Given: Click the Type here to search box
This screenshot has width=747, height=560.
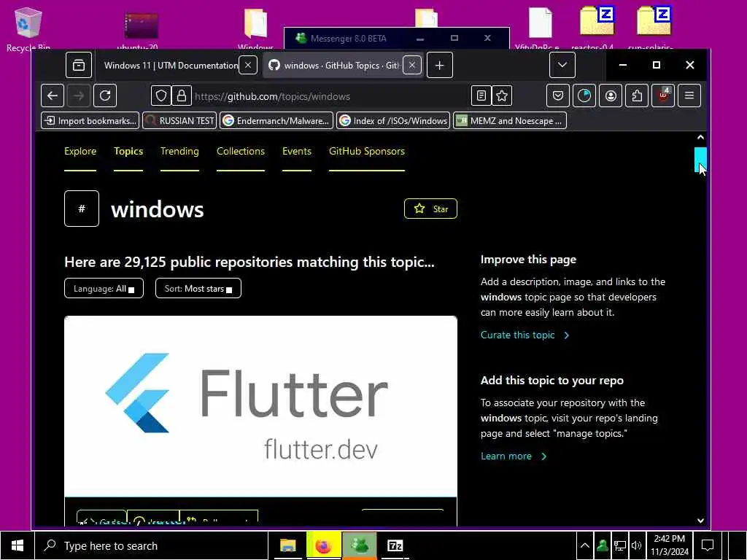Looking at the screenshot, I should (x=152, y=545).
